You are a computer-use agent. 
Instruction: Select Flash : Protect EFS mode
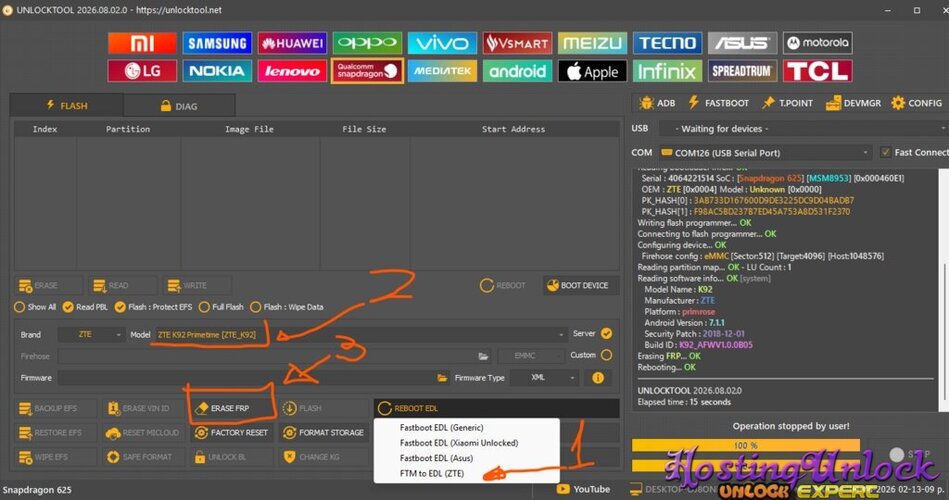click(153, 307)
